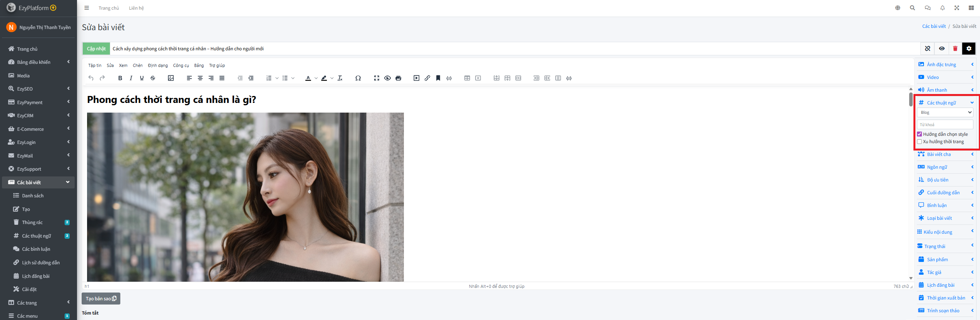This screenshot has width=980, height=320.
Task: Click the notification bell icon
Action: tap(942, 8)
